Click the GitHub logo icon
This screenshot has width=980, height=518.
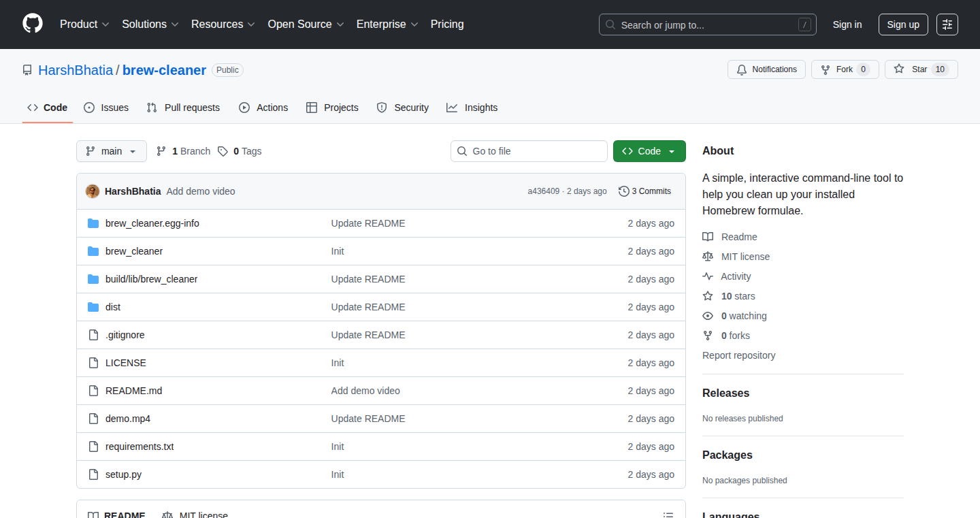33,24
